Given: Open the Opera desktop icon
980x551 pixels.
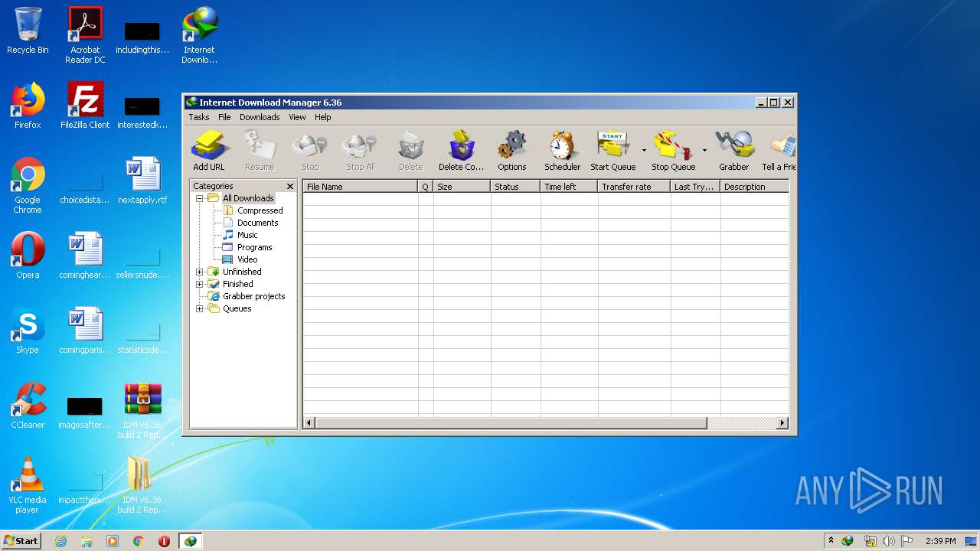Looking at the screenshot, I should pos(28,256).
